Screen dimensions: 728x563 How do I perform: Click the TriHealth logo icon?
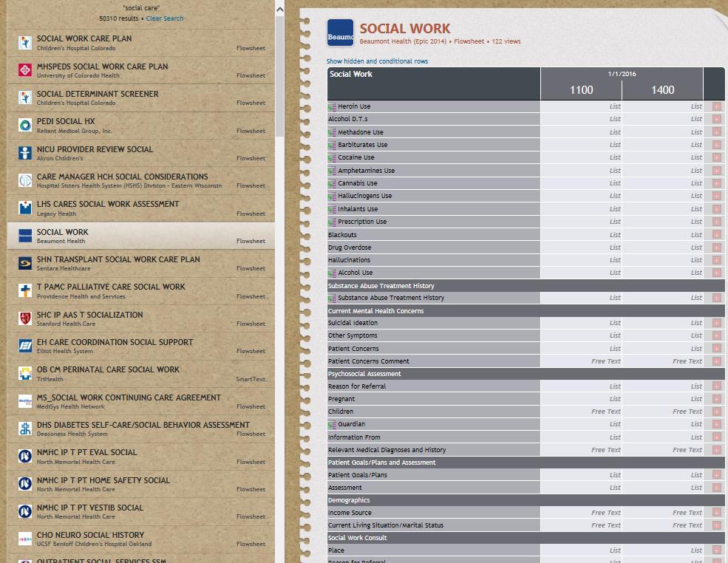tap(25, 373)
